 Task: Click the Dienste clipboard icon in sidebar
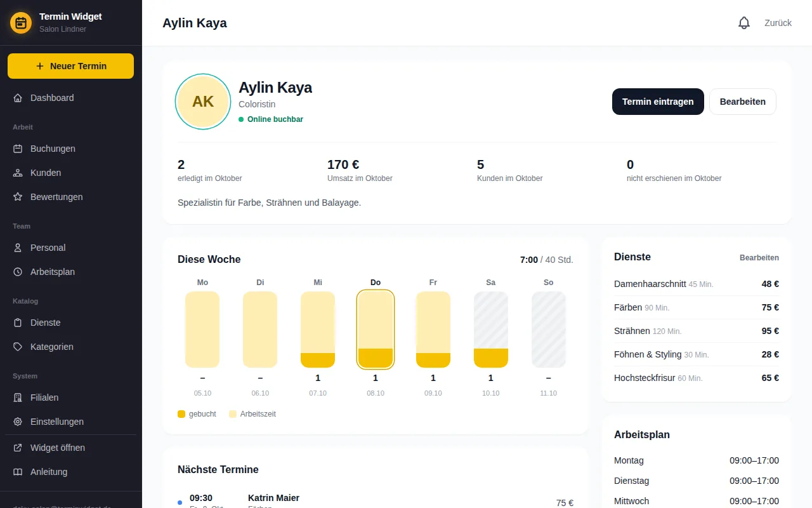(18, 323)
